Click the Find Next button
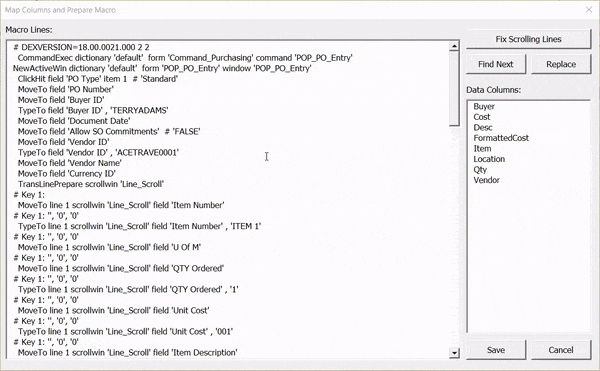The image size is (600, 371). click(x=496, y=64)
